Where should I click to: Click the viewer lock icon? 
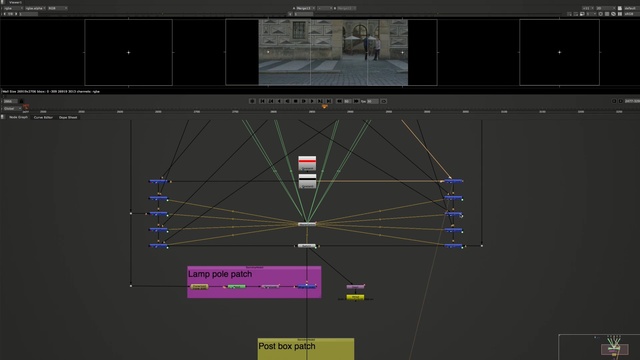22,101
